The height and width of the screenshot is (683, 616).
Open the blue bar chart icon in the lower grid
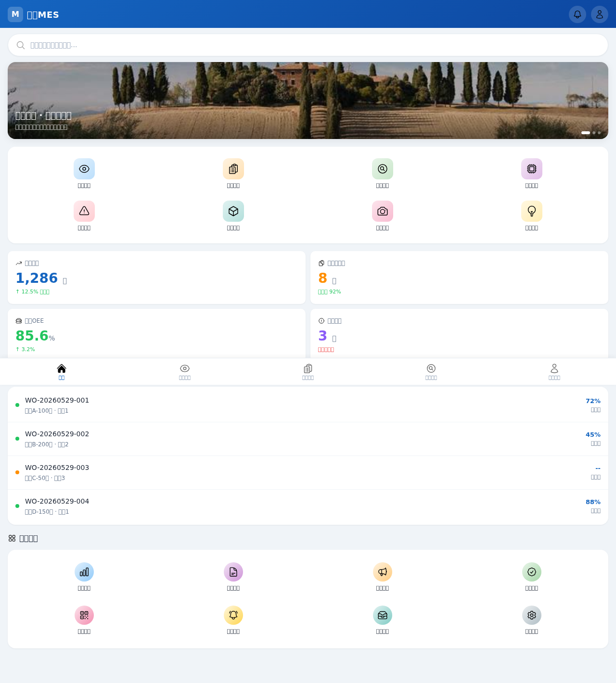click(84, 572)
